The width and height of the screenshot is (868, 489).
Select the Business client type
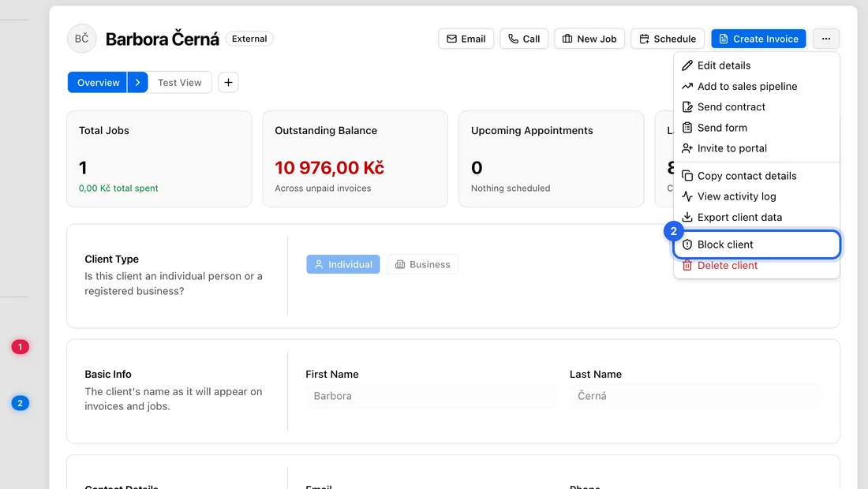pos(422,264)
